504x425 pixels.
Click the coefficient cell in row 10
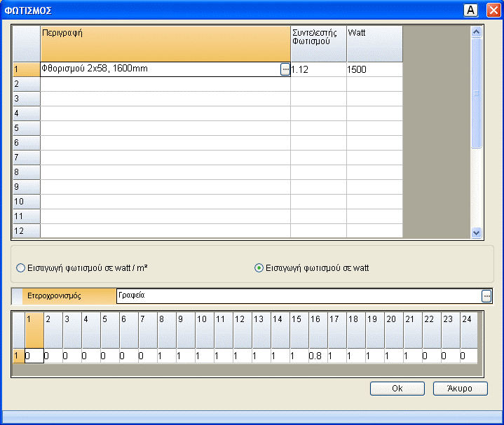click(318, 202)
